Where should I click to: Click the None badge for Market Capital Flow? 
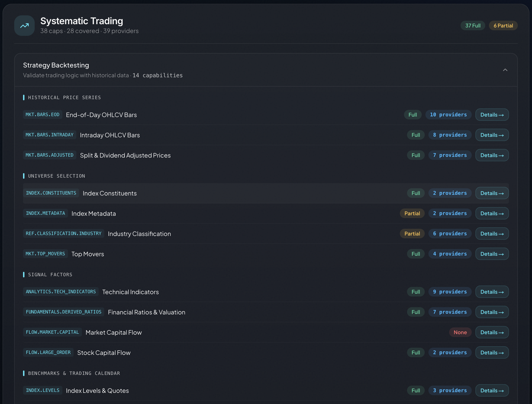460,332
